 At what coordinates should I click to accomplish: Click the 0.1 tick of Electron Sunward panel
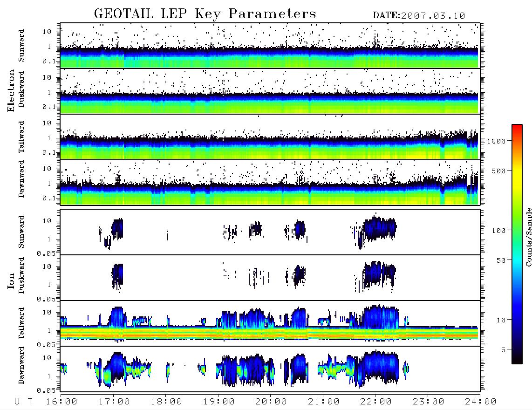[x=49, y=61]
